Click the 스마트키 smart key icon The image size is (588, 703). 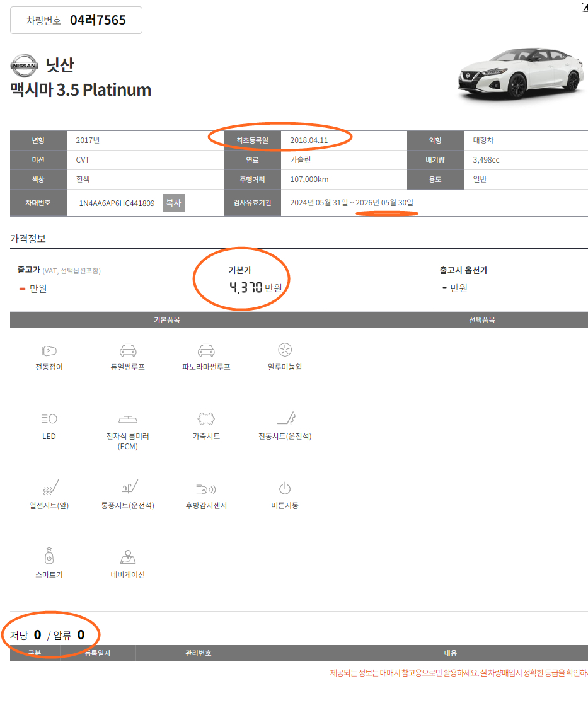pos(49,556)
